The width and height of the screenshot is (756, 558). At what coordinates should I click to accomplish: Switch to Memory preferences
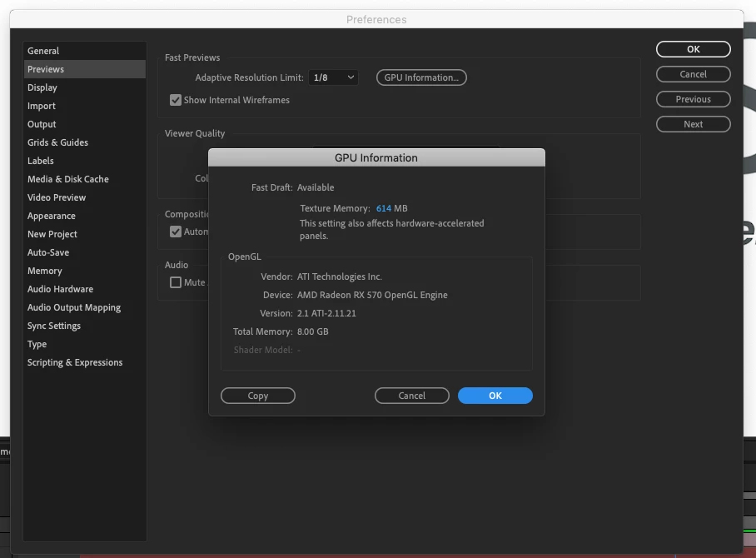(x=84, y=271)
